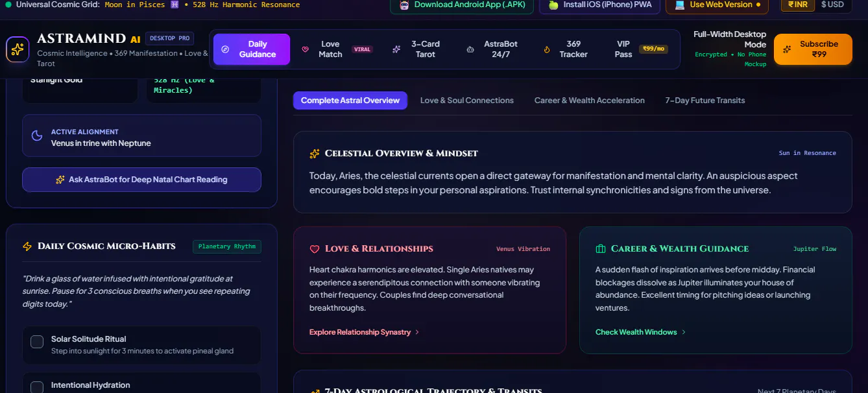This screenshot has width=868, height=393.
Task: Click the lightning bolt Daily Cosmic Micro-Habits icon
Action: pyautogui.click(x=27, y=246)
